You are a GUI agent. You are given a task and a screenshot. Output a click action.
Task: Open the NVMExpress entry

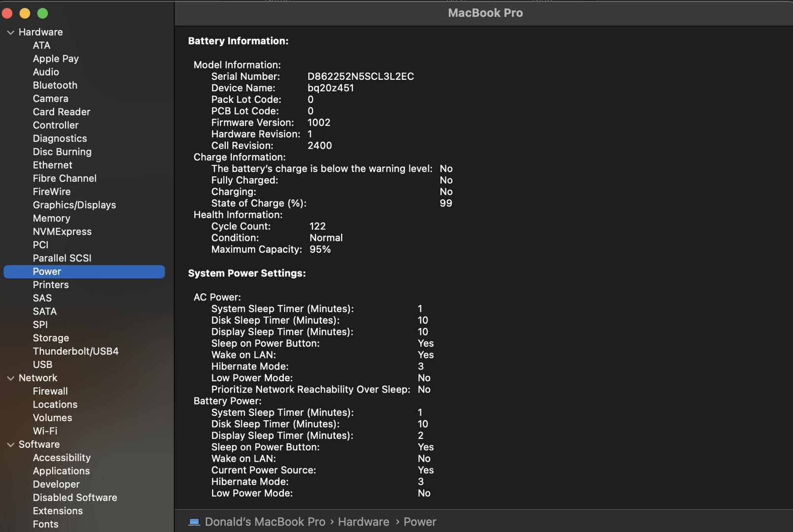pyautogui.click(x=62, y=232)
